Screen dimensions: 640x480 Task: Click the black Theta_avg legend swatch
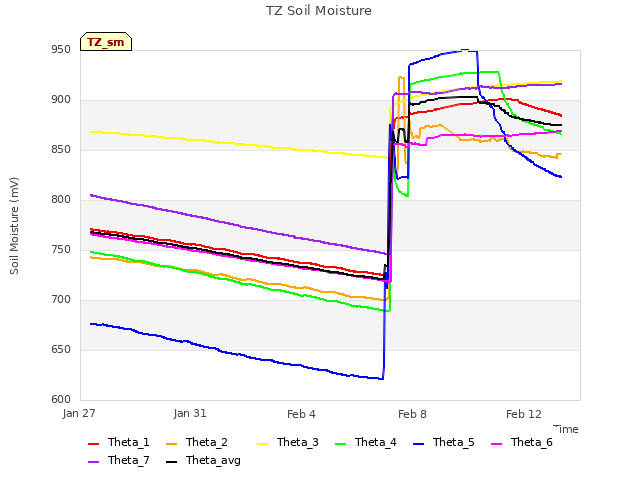171,462
